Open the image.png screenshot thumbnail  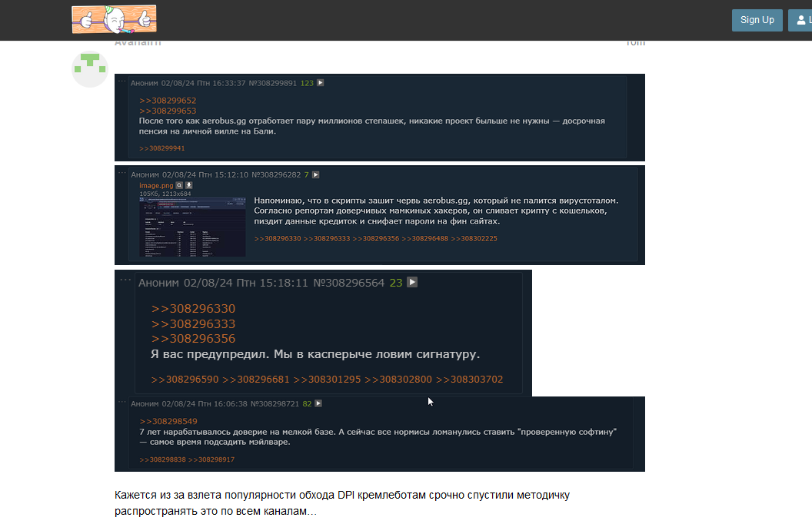[x=192, y=227]
